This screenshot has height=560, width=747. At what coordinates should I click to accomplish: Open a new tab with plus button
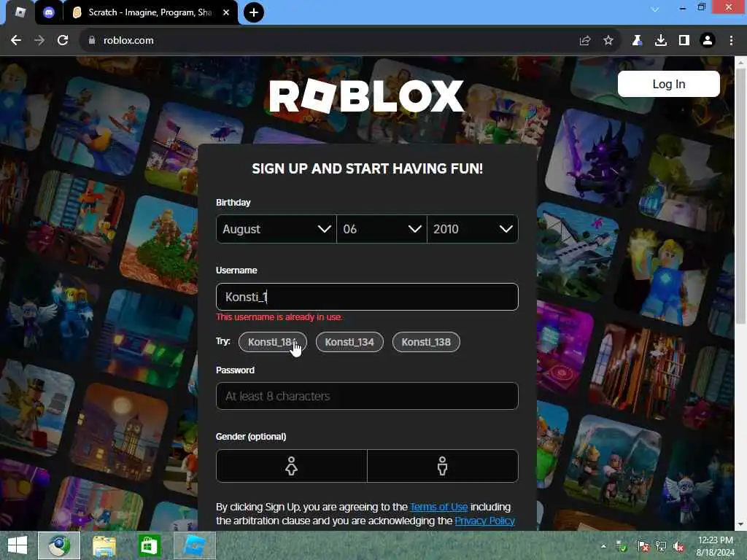[254, 12]
